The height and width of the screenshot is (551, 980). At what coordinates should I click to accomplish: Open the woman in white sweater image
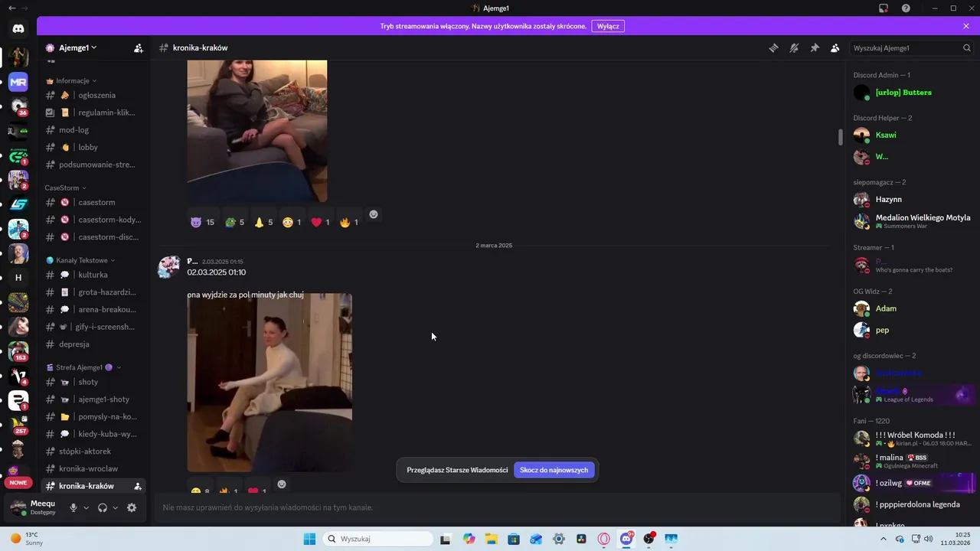pos(269,382)
